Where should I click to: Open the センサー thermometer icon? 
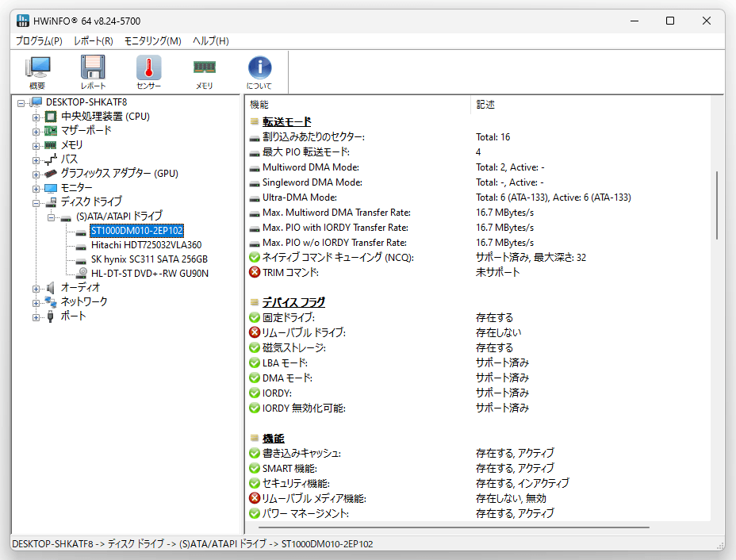(x=149, y=72)
